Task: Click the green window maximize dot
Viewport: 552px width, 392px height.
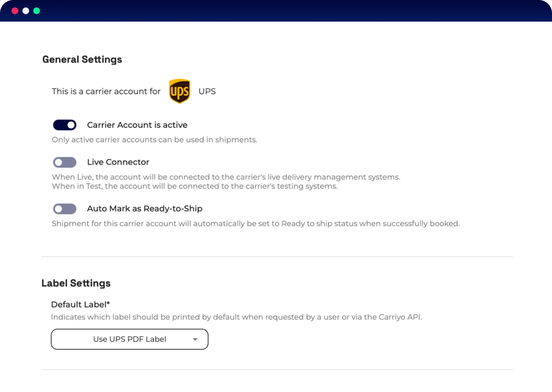Action: coord(37,11)
